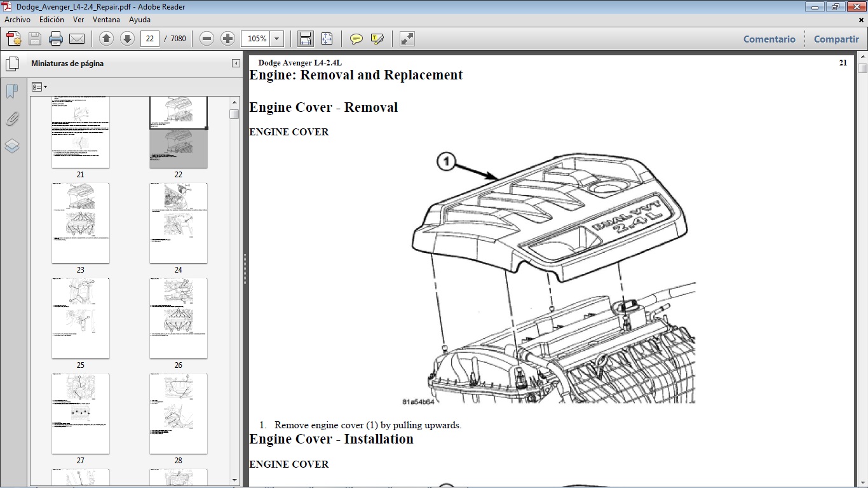Select the page 22 thumbnail
Viewport: 868px width, 488px height.
[179, 132]
